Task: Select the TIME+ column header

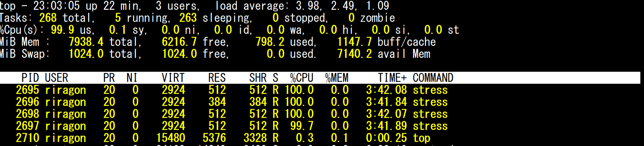Action: 392,78
